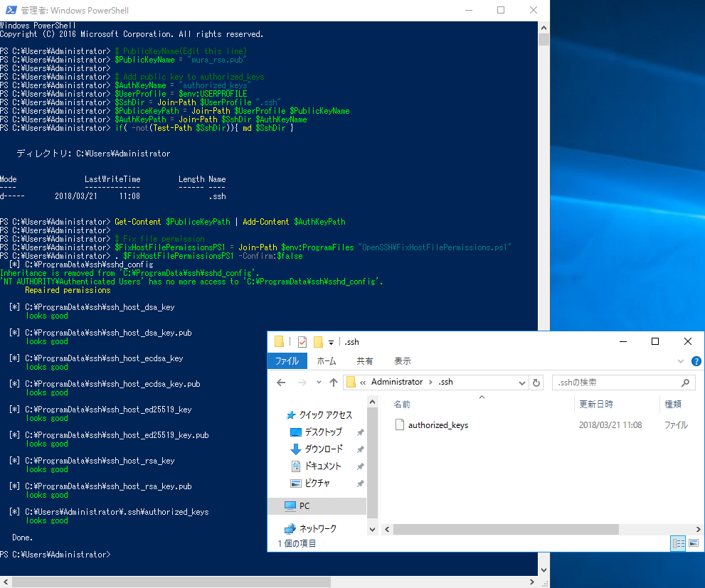Click the pin icon next to ダウンロード
Image resolution: width=705 pixels, height=588 pixels.
click(x=360, y=449)
